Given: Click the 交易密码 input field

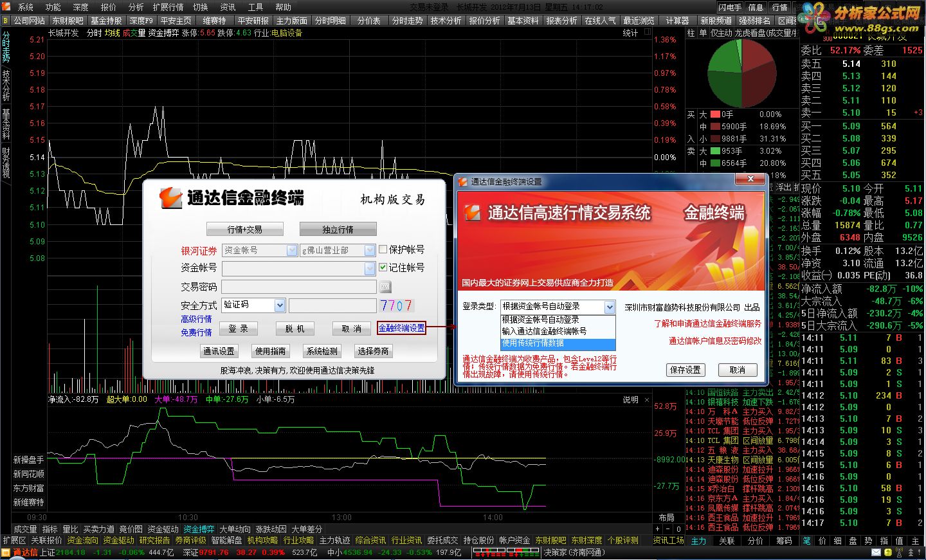Looking at the screenshot, I should point(299,287).
